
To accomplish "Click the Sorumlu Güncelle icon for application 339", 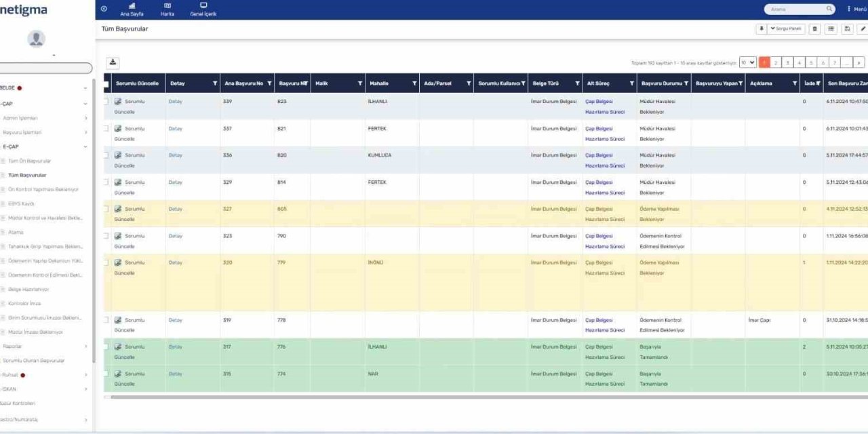I will pyautogui.click(x=118, y=102).
